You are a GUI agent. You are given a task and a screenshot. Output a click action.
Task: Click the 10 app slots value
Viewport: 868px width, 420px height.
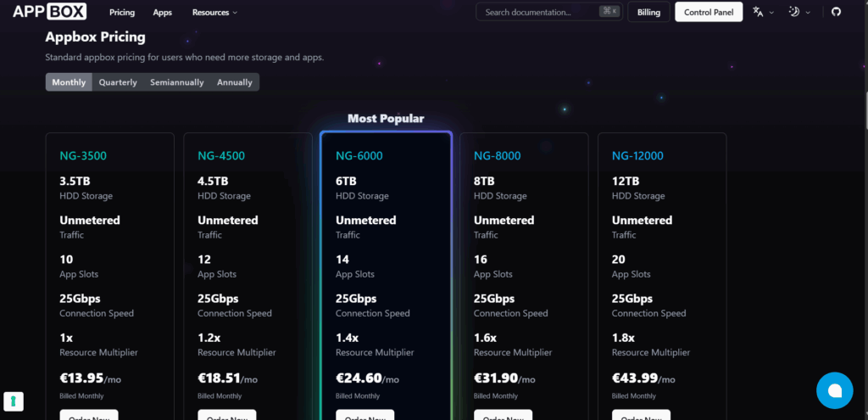tap(66, 260)
